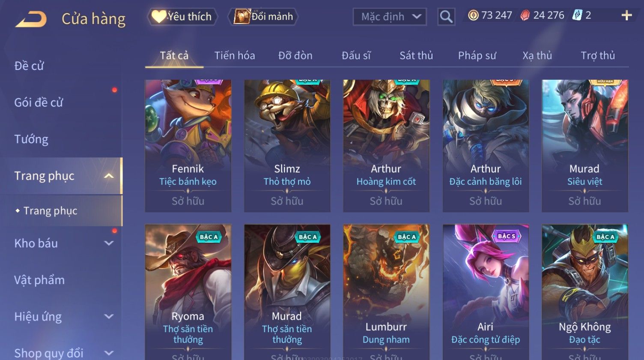Tap the plus icon to add currency
The height and width of the screenshot is (360, 644).
[626, 16]
